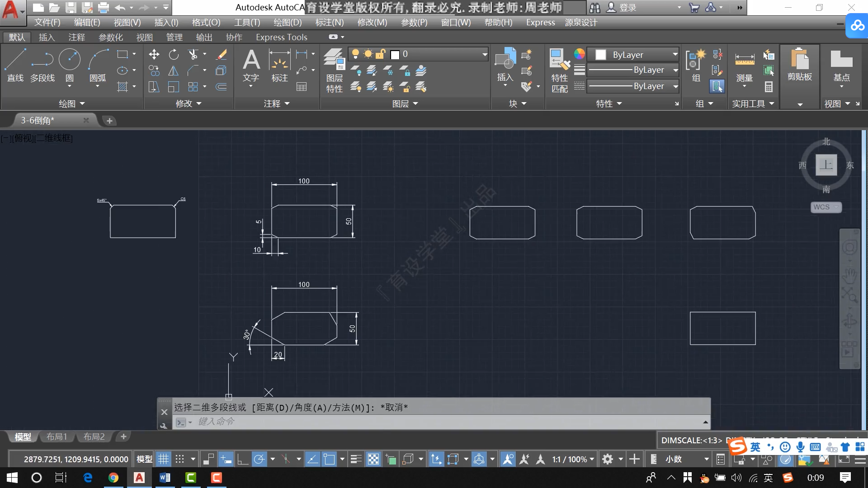Click the Array tool icon
Image resolution: width=868 pixels, height=488 pixels.
(x=193, y=87)
